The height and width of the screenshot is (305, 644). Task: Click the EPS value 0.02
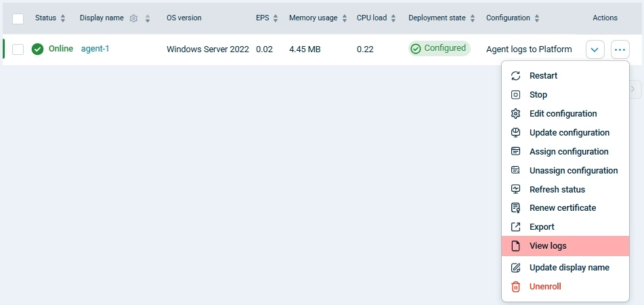pos(264,49)
